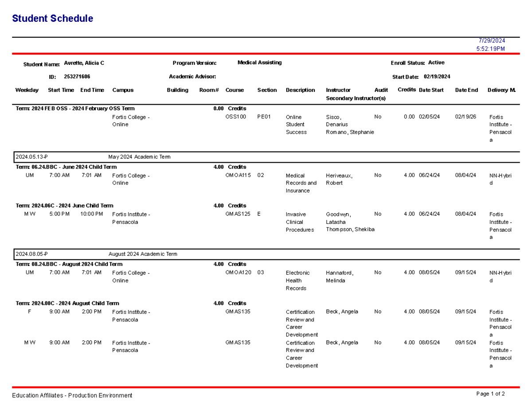
Task: Click the Education Affiliates footer text
Action: (71, 395)
